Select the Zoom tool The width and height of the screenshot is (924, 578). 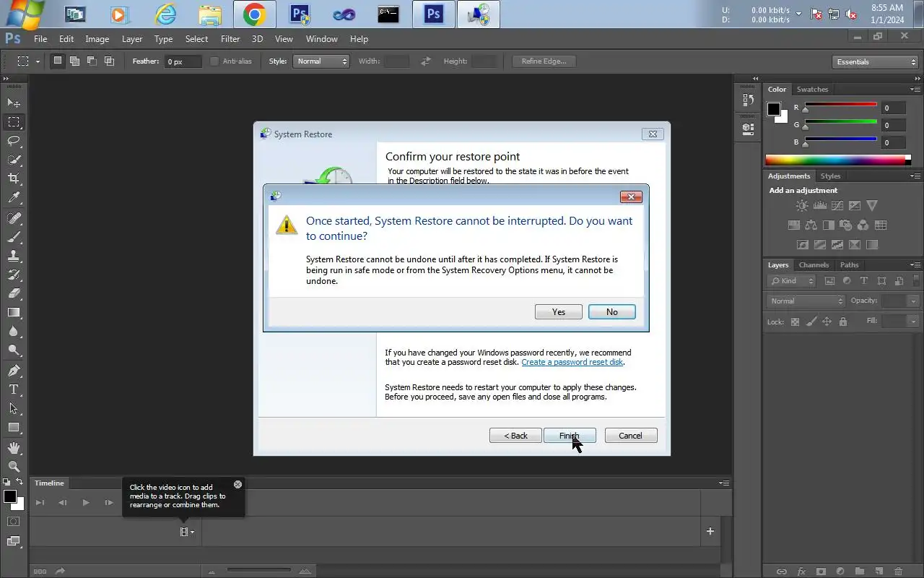pos(14,467)
